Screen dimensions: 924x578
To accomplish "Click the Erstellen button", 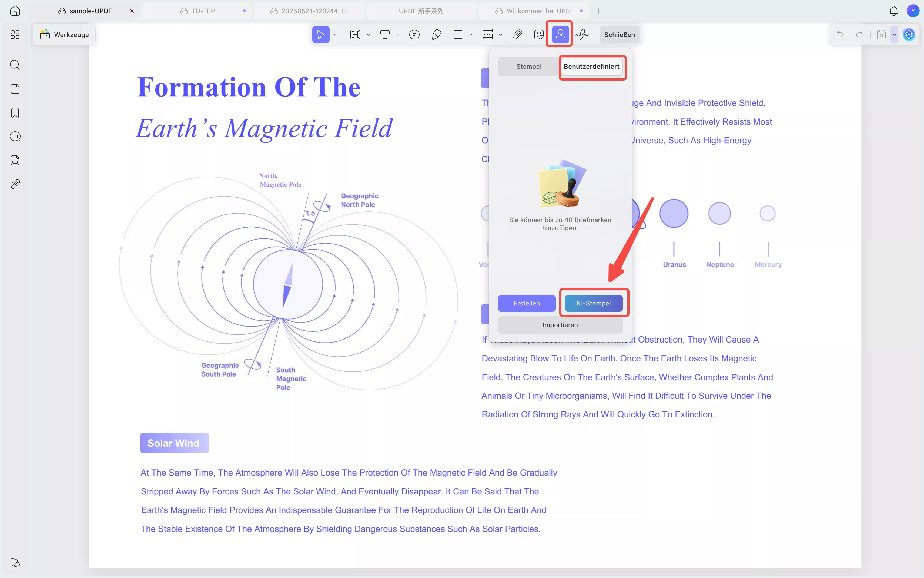I will point(526,303).
